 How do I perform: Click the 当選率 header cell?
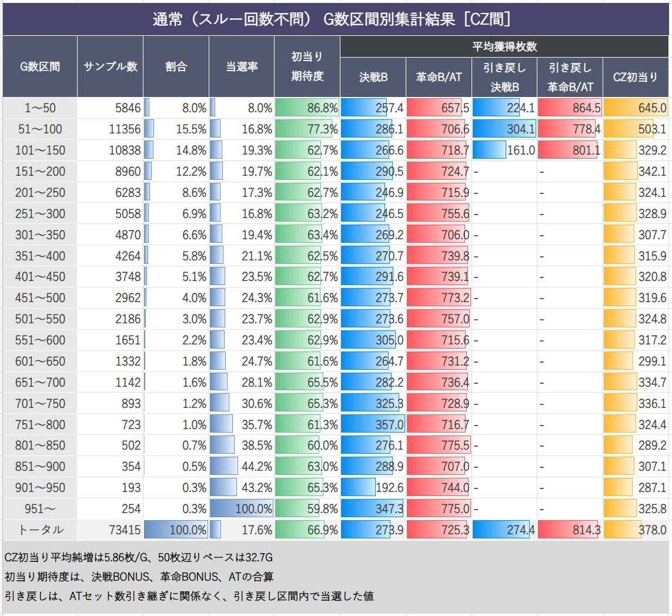[x=242, y=66]
